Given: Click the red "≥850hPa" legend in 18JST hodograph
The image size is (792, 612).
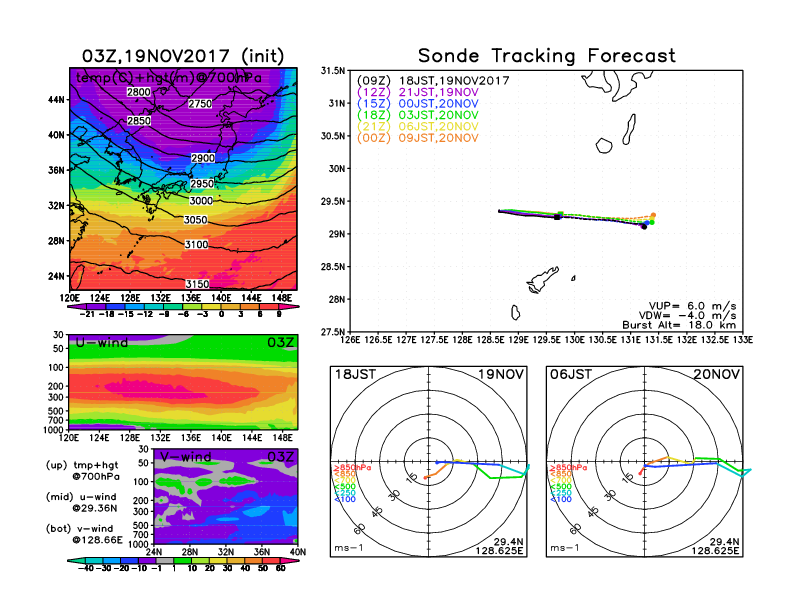Looking at the screenshot, I should coord(352,468).
